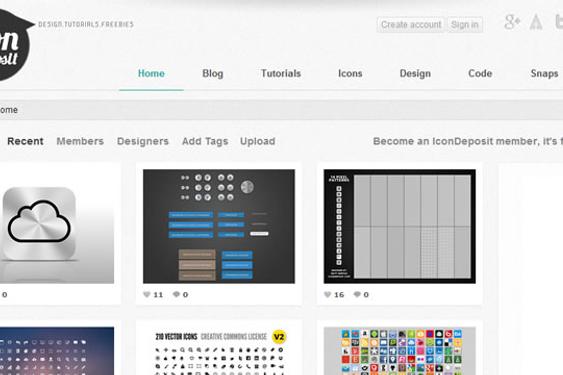563x375 pixels.
Task: Click the Add Tags link
Action: click(x=205, y=141)
